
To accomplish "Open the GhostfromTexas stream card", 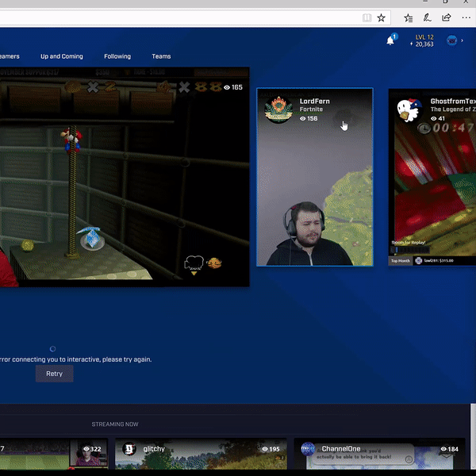I will pos(432,177).
